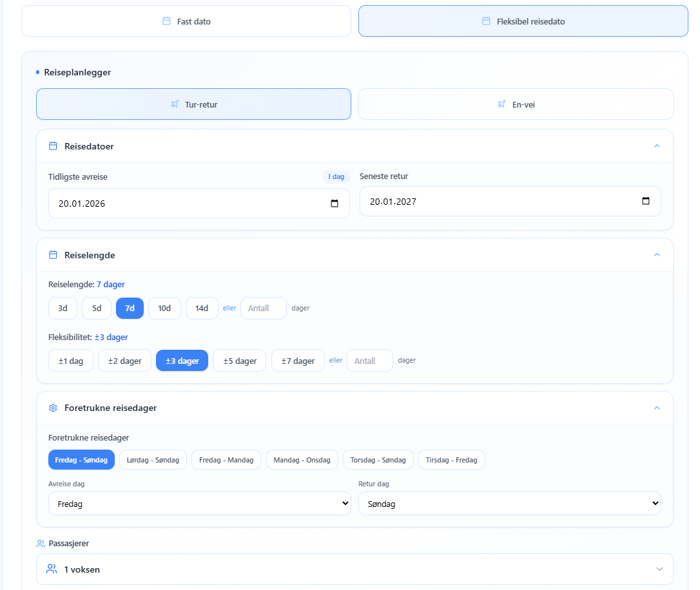This screenshot has width=700, height=590.
Task: Click the Passasjerer label
Action: (69, 543)
